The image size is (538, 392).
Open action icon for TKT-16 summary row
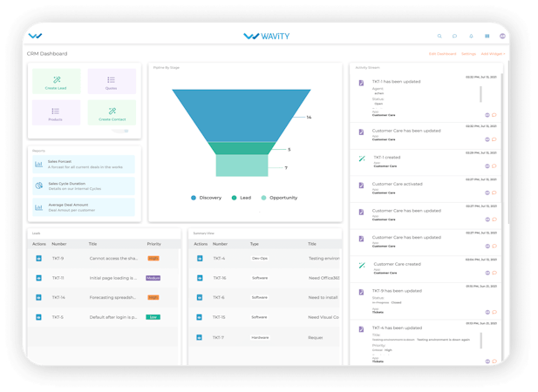[x=200, y=278]
